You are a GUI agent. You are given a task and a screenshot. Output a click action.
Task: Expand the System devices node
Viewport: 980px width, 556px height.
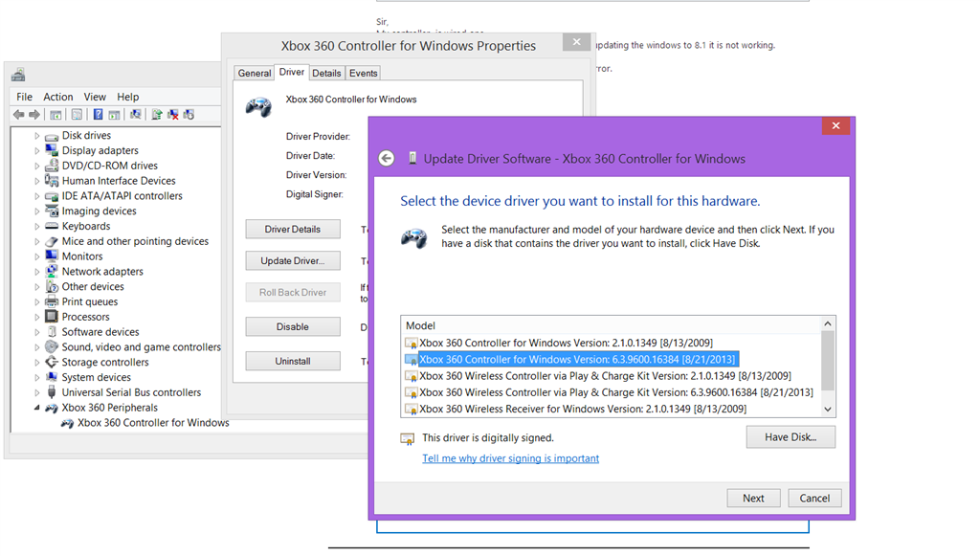pos(37,377)
